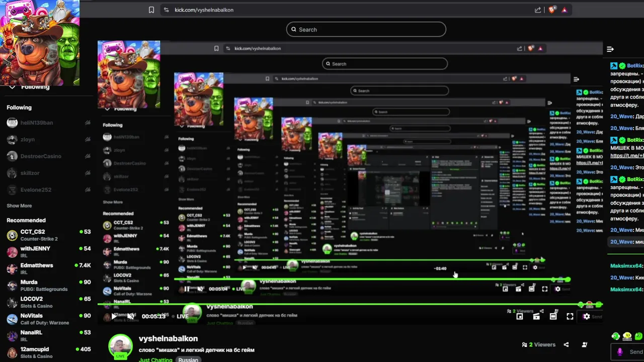The height and width of the screenshot is (362, 644).
Task: Click the share icon in the address bar
Action: [x=538, y=10]
